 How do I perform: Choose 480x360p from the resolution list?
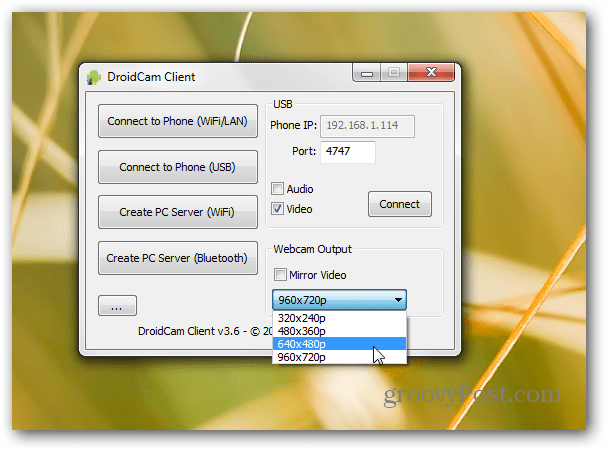click(339, 331)
